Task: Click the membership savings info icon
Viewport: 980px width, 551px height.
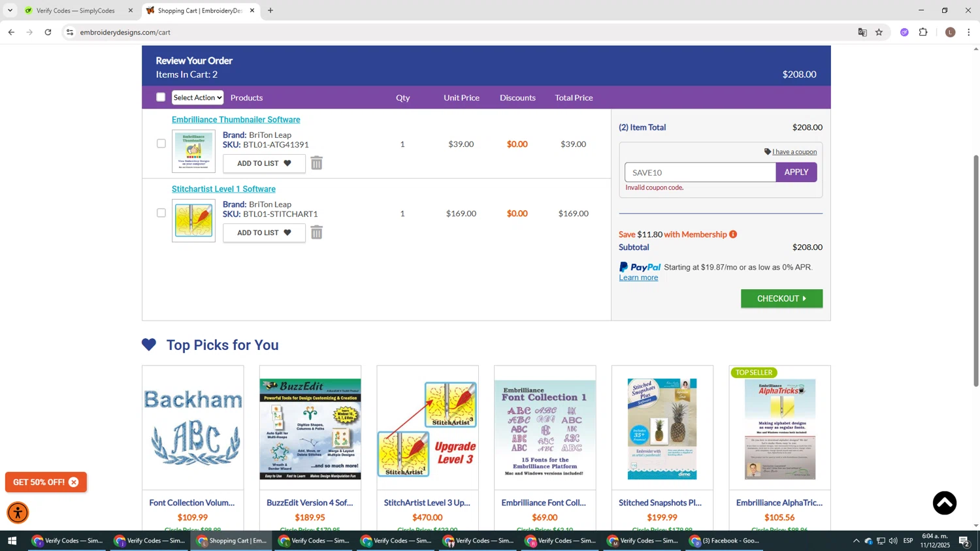Action: pyautogui.click(x=733, y=234)
